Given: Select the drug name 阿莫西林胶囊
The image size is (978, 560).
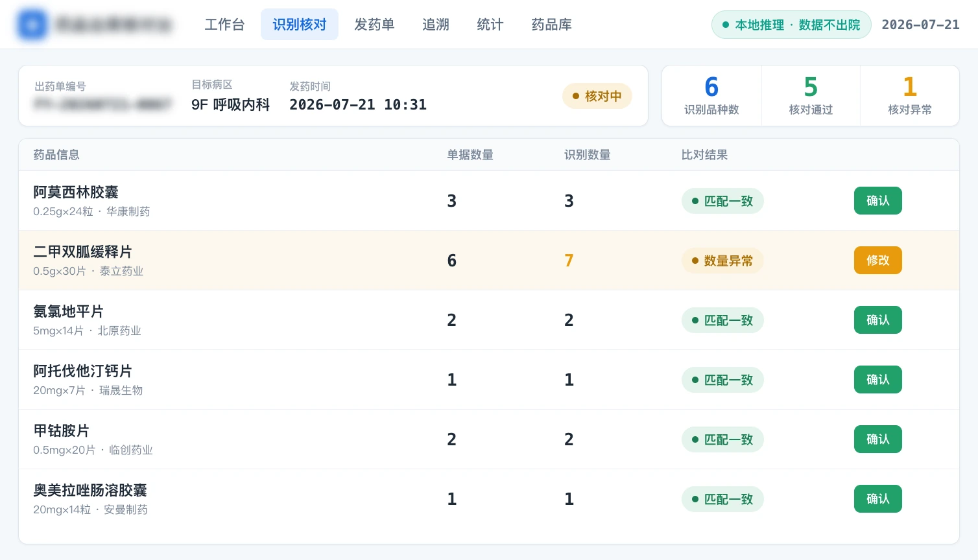Looking at the screenshot, I should pos(76,192).
